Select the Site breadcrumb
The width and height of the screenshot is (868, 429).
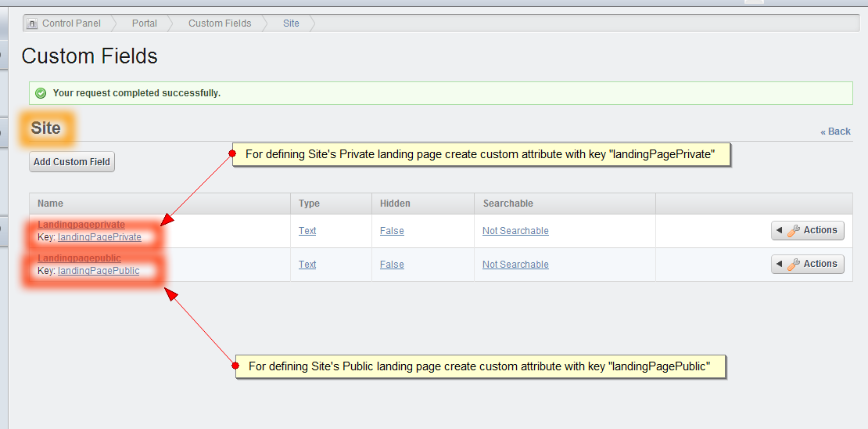coord(291,23)
